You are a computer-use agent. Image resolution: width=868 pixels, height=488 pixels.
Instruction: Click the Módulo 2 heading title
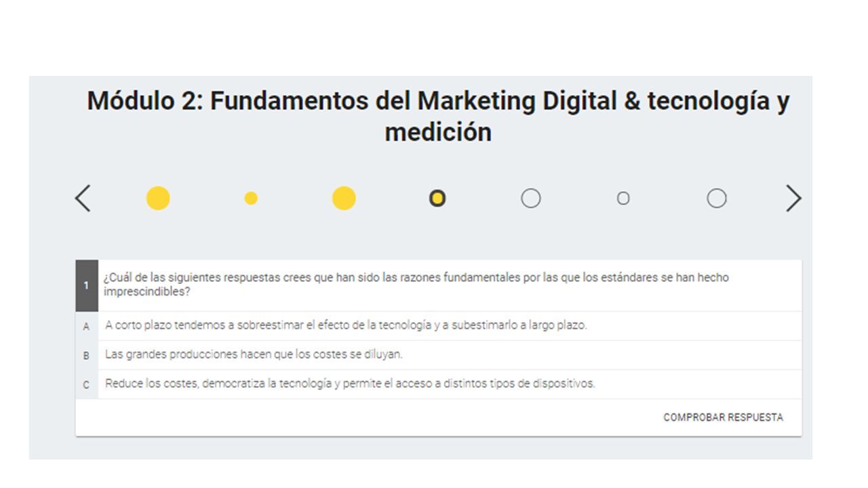tap(438, 116)
